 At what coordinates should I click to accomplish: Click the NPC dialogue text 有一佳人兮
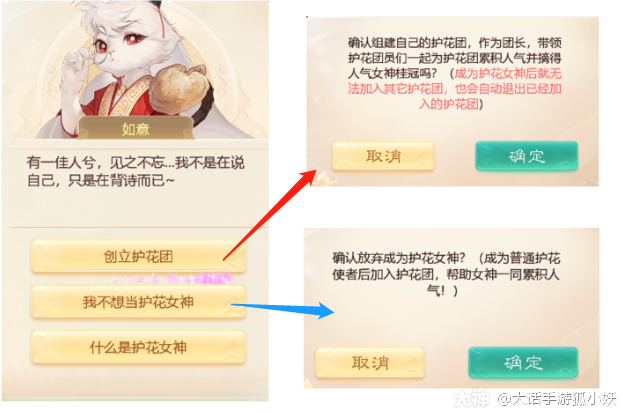135,172
